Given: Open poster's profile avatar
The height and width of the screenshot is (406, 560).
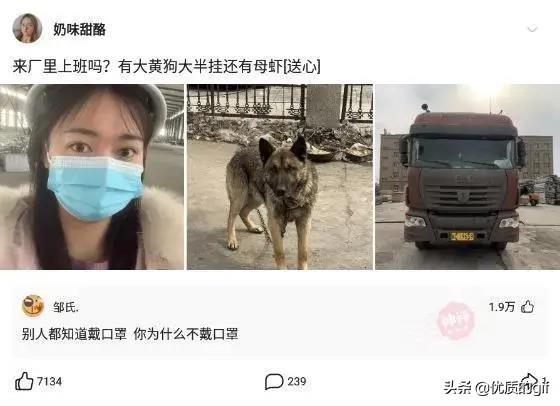Looking at the screenshot, I should pos(27,28).
